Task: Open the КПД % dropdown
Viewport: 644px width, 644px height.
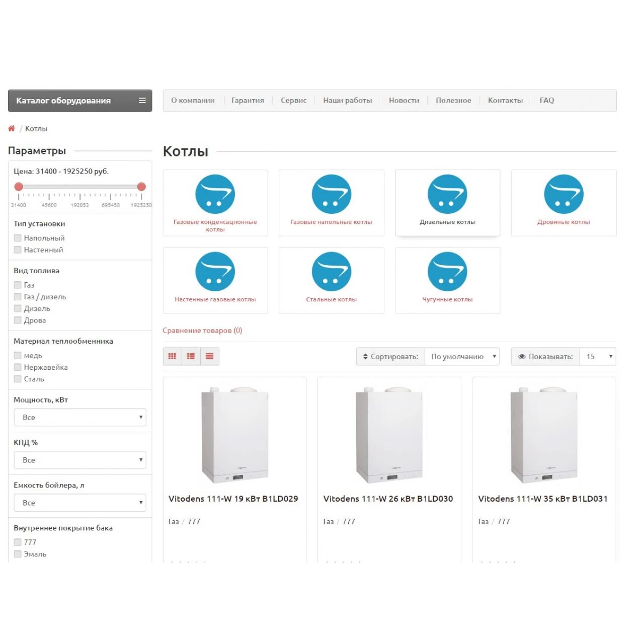Action: pyautogui.click(x=80, y=460)
